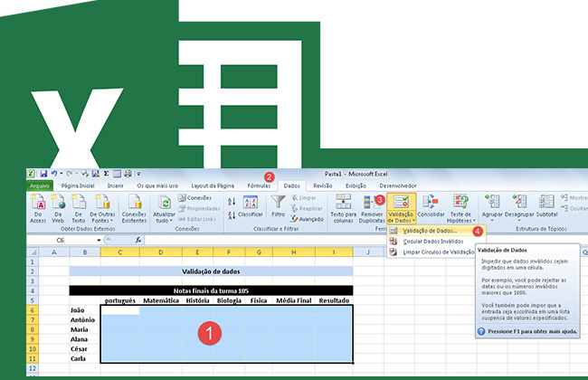
Task: Click the Média Final heading cell
Action: click(294, 300)
